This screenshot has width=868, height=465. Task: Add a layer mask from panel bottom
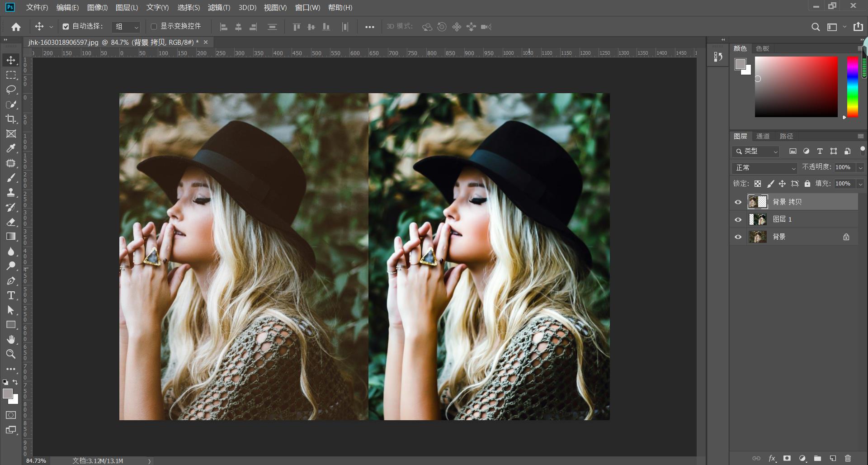coord(787,458)
